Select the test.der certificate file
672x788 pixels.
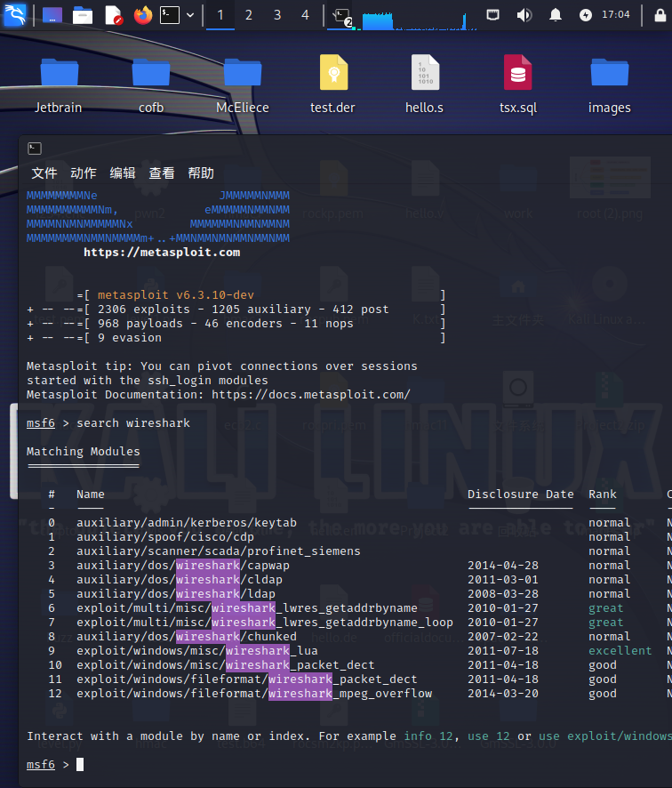(x=333, y=85)
